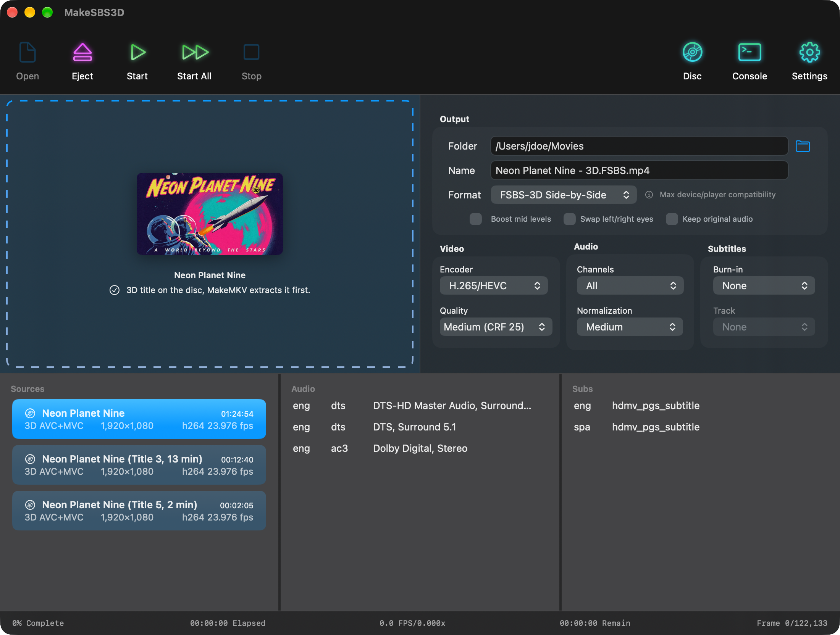Screen dimensions: 840x635
Task: Open the subtitles Track dropdown
Action: tap(764, 327)
